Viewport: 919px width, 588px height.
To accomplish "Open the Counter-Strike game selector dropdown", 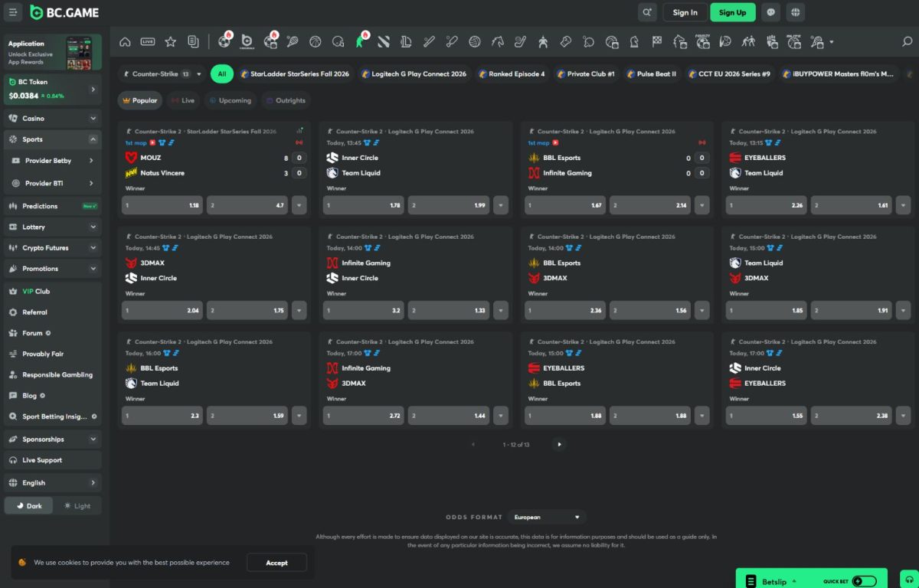I will pyautogui.click(x=162, y=74).
